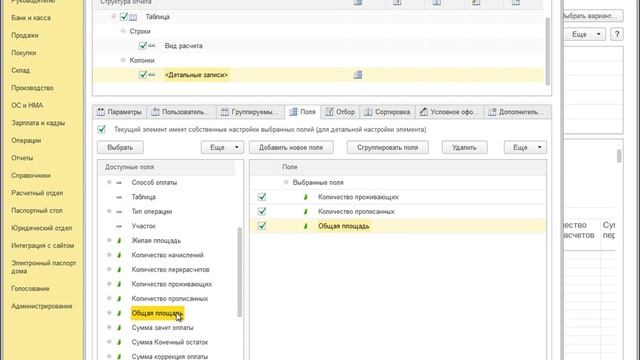This screenshot has width=640, height=360.
Task: Switch to the Условное офо... tab
Action: (450, 112)
